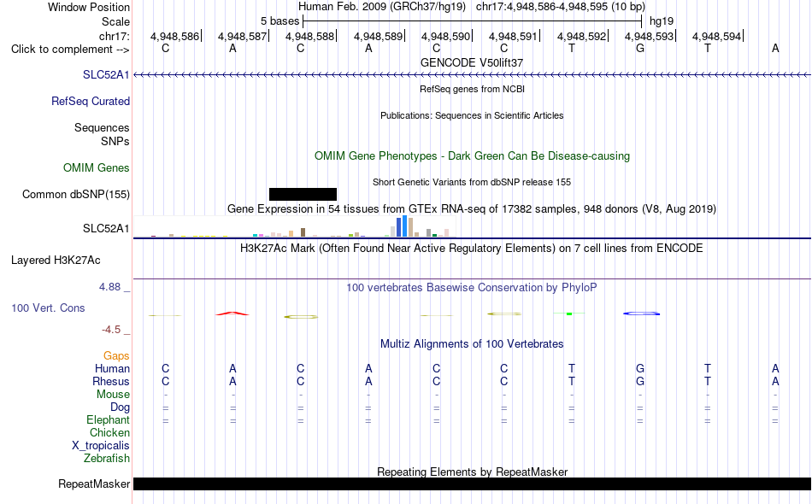The image size is (812, 504).
Task: Click the Chicken species label
Action: coord(109,433)
